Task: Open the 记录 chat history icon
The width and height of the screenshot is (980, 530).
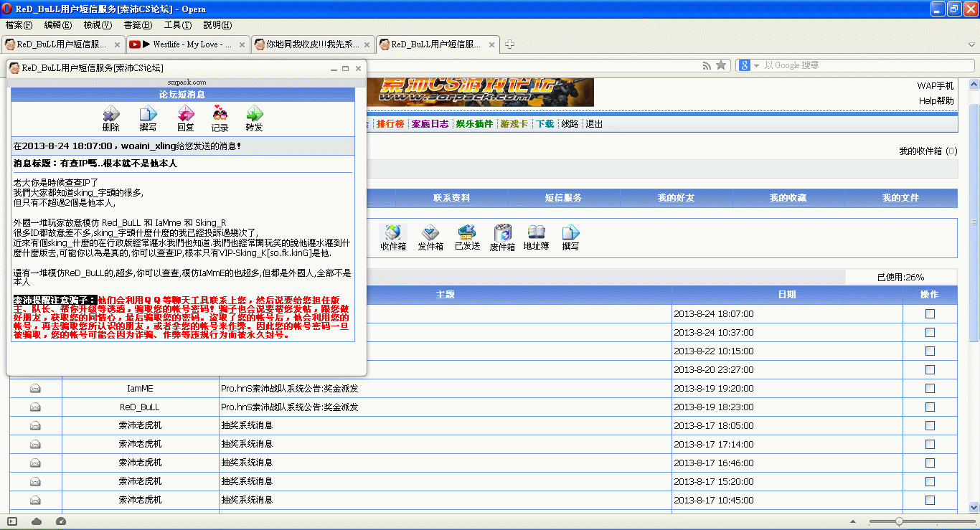Action: tap(220, 118)
